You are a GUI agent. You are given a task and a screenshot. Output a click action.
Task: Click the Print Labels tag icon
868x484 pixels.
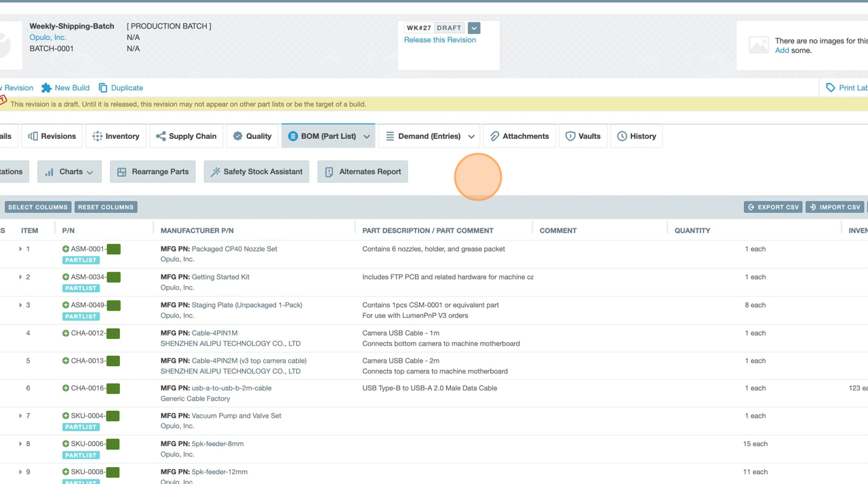(830, 88)
